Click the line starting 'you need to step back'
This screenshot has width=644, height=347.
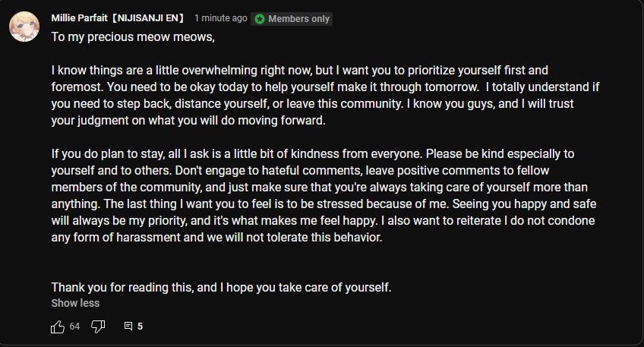click(x=312, y=103)
